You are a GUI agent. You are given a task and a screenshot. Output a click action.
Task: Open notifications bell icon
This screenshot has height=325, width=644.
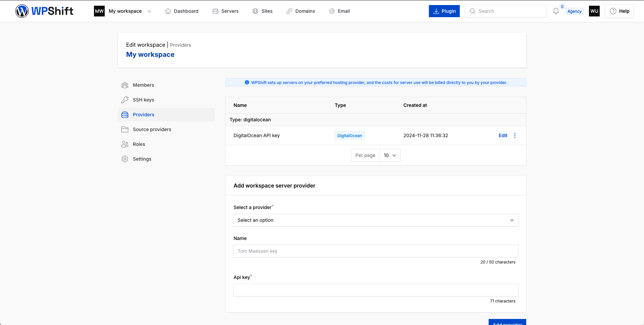tap(556, 11)
